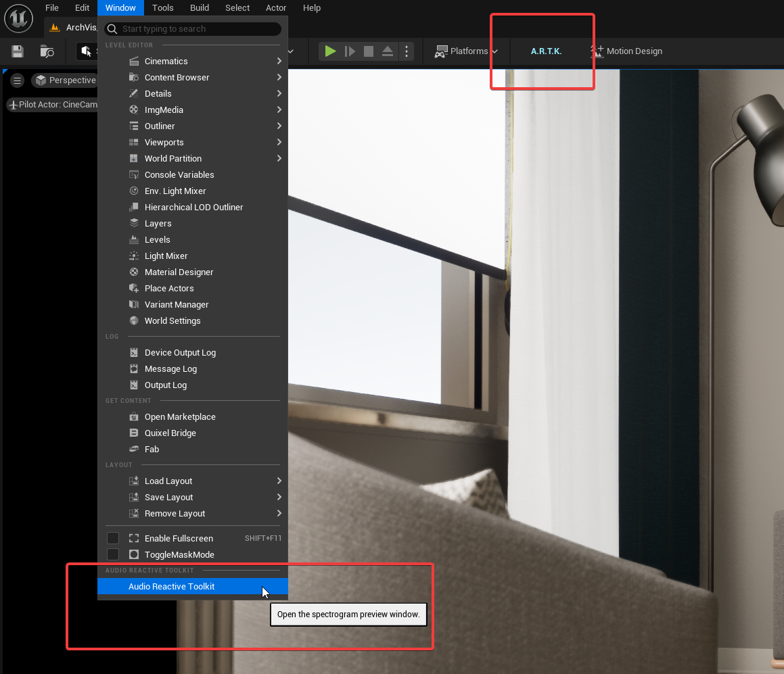Screen dimensions: 784x674
Task: Click the Stop playback button
Action: [369, 51]
